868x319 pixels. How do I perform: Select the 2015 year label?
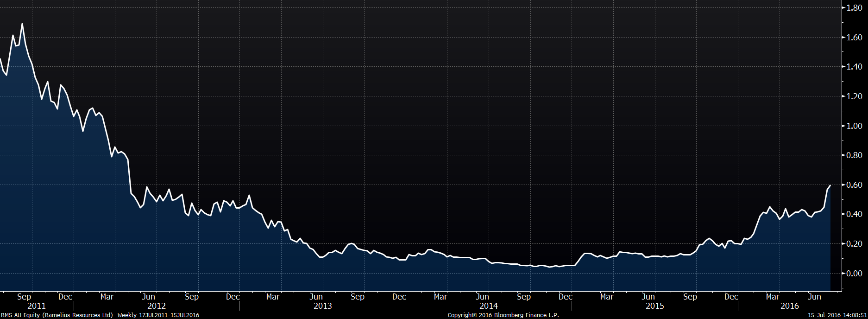655,306
